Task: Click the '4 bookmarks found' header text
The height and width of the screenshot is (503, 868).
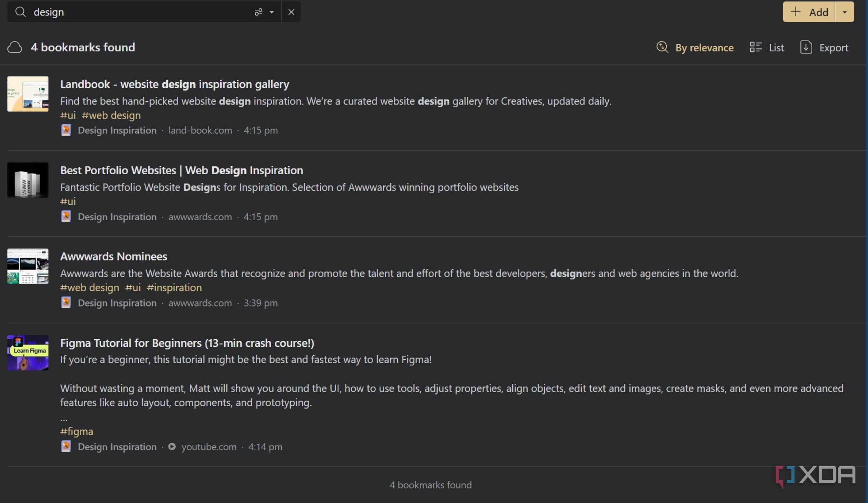Action: (x=83, y=47)
